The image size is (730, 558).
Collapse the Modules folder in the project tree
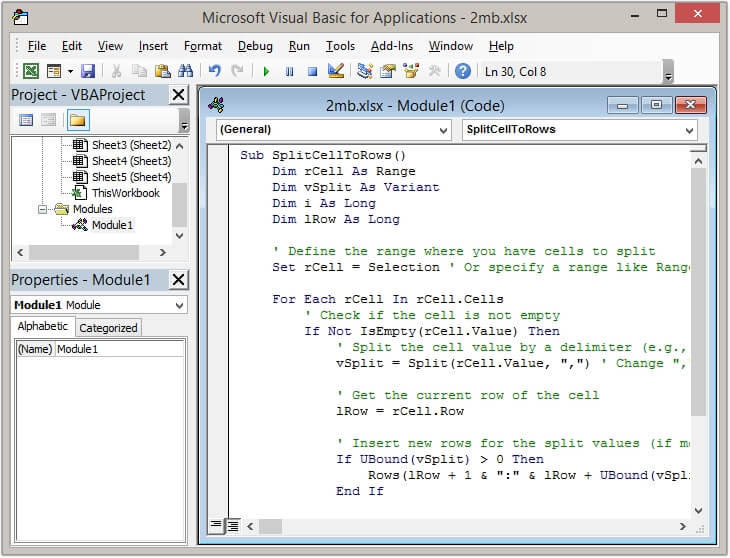pyautogui.click(x=44, y=209)
